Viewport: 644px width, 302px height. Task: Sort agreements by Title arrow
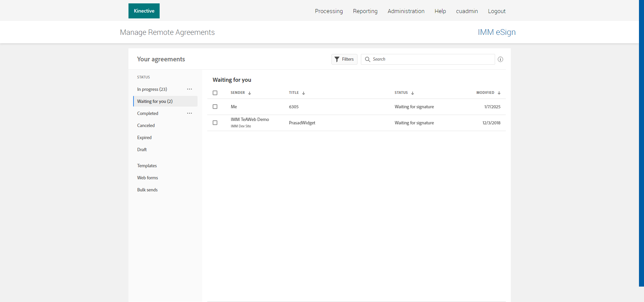point(304,93)
